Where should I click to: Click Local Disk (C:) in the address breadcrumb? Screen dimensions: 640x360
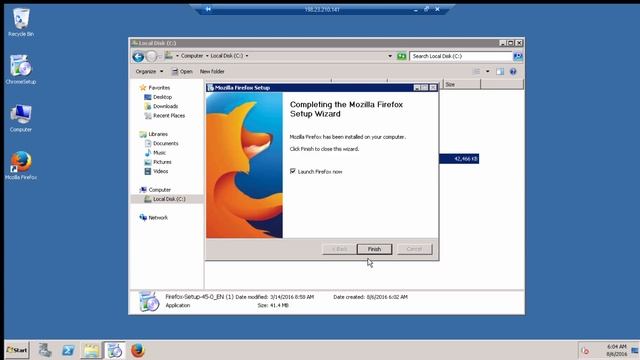[x=227, y=56]
